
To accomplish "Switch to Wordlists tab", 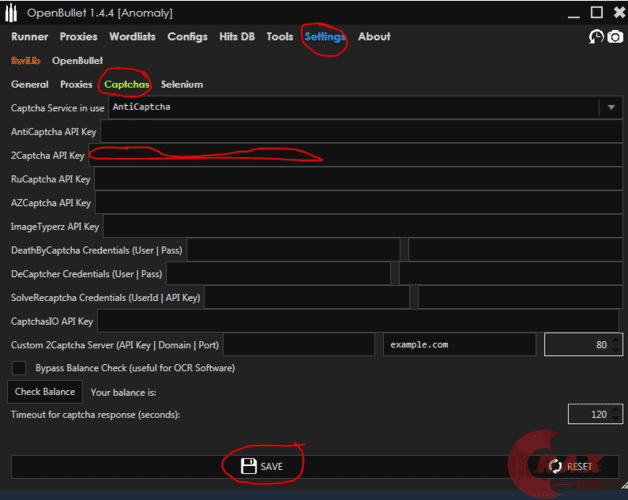I will coord(132,37).
